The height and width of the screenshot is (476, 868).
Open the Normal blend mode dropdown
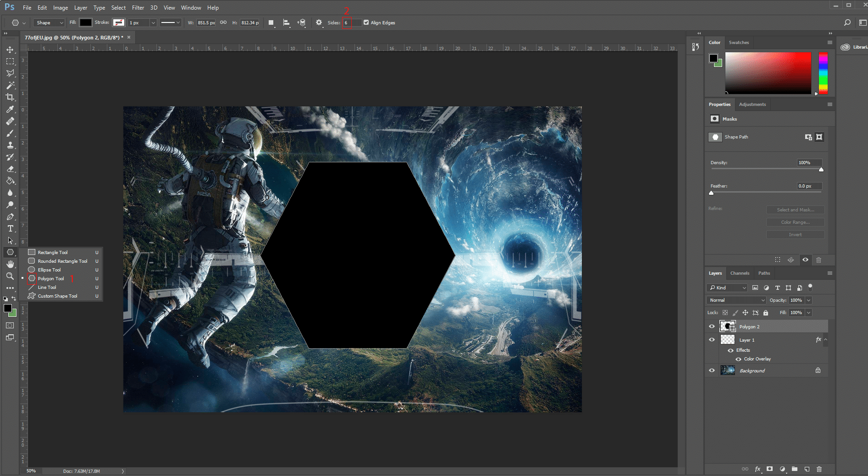click(x=736, y=300)
